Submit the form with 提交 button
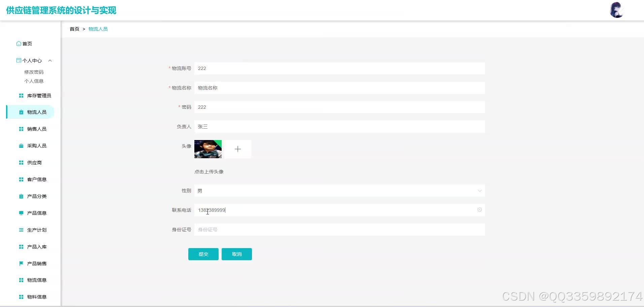Viewport: 644px width, 307px height. click(203, 254)
